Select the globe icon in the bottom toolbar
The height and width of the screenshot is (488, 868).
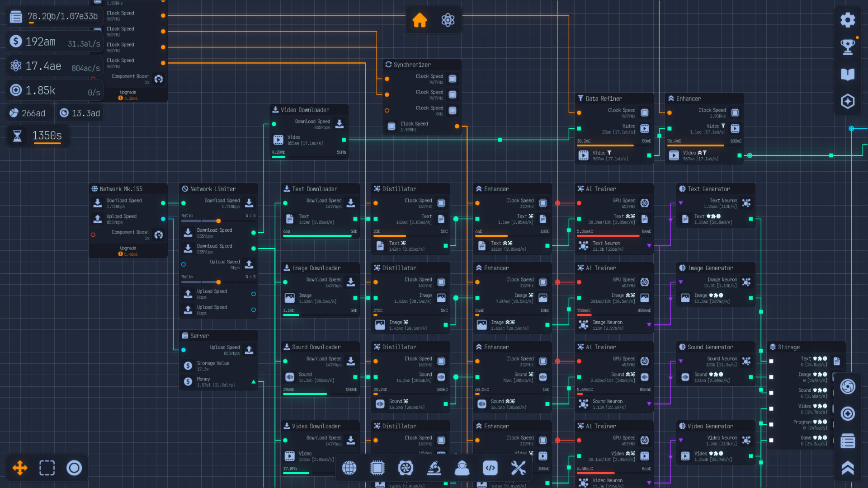pos(349,468)
